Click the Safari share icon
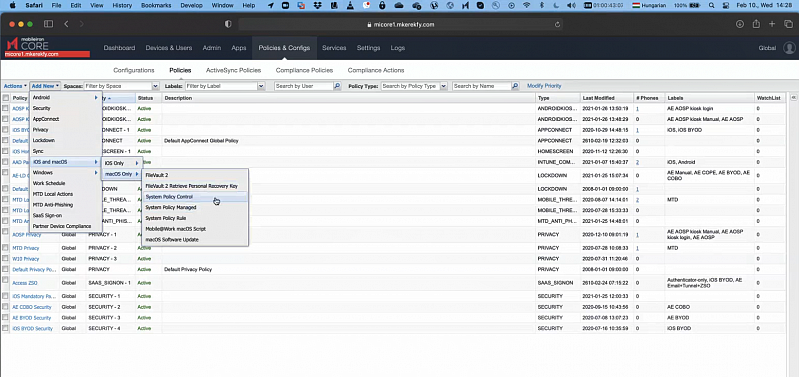 click(756, 24)
